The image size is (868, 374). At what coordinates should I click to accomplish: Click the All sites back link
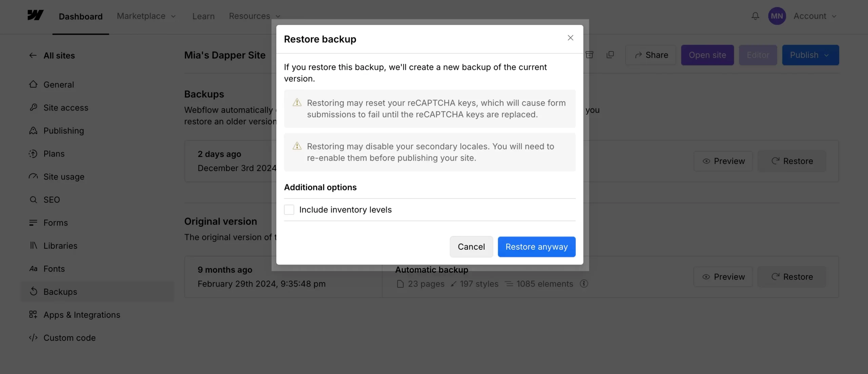(51, 55)
